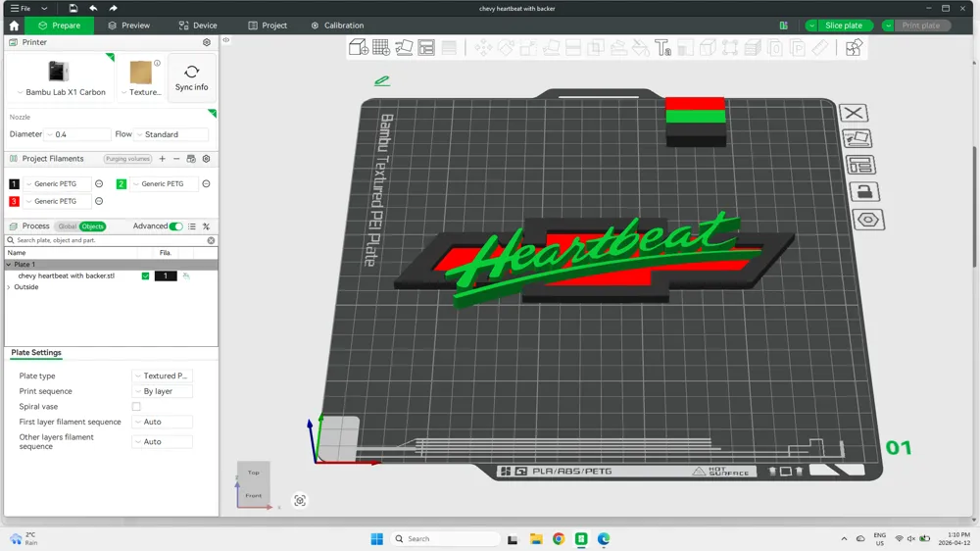Open the Slice plate dropdown arrow

pyautogui.click(x=811, y=25)
